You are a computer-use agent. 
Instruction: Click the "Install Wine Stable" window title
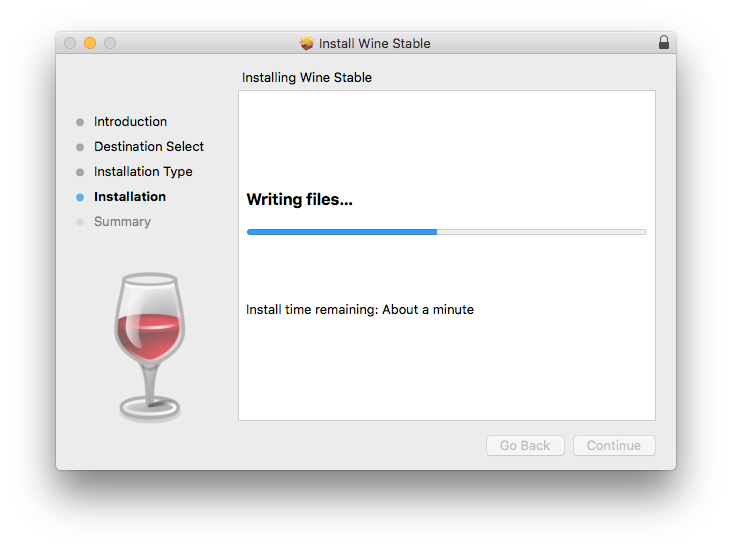[374, 43]
